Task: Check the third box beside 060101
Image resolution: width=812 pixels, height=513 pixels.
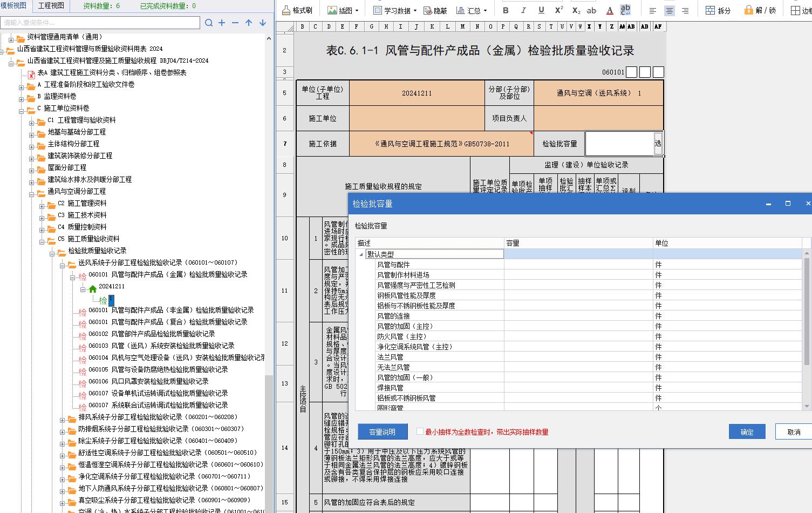Action: coord(658,72)
